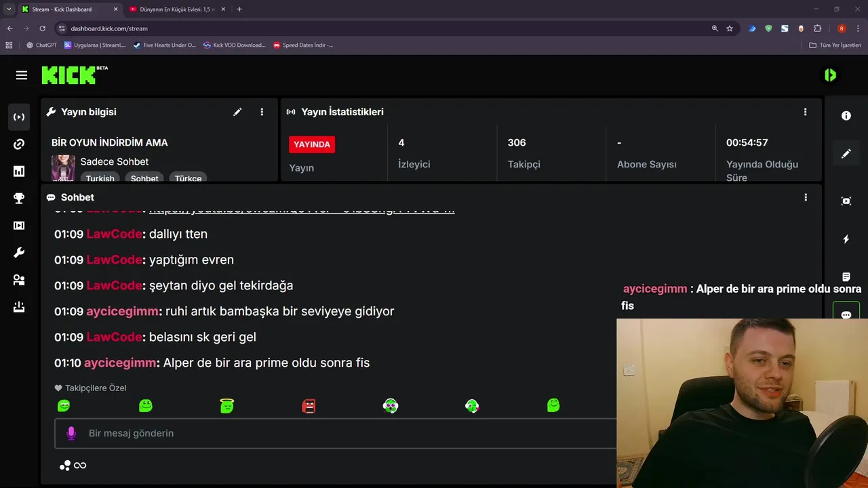Click into the Bir mesaj gönderin field
Screen dimensions: 868x488
pyautogui.click(x=336, y=433)
